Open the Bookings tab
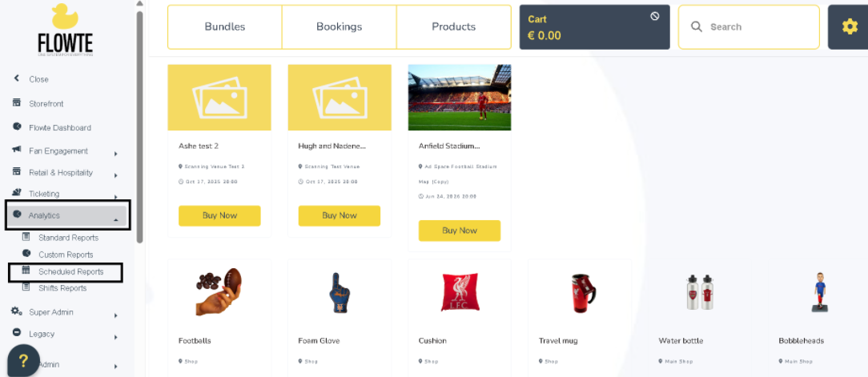868x377 pixels. pos(339,26)
